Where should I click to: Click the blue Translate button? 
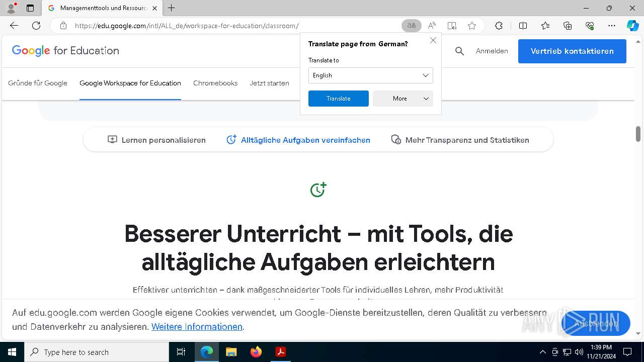click(338, 99)
